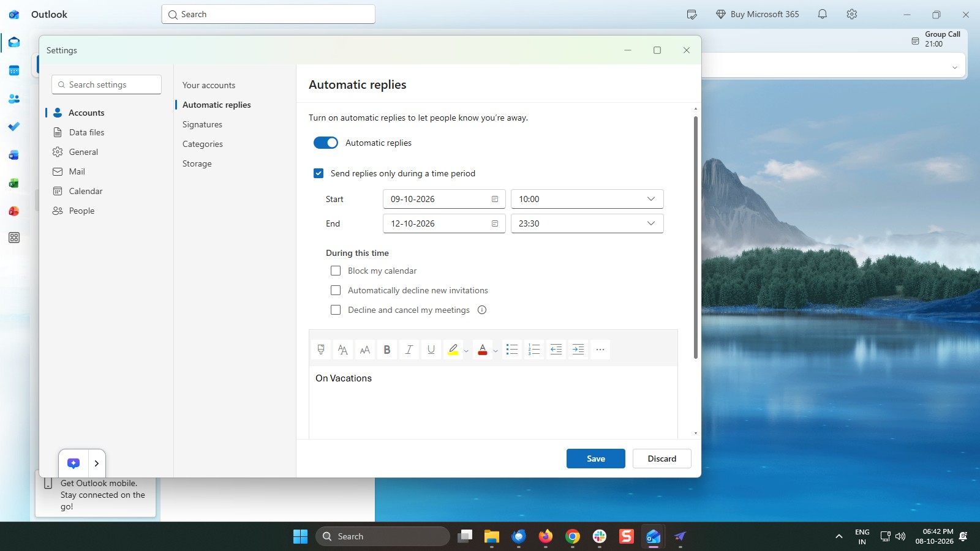Open more formatting options ellipsis
Screen dimensions: 980x551
[x=600, y=350]
